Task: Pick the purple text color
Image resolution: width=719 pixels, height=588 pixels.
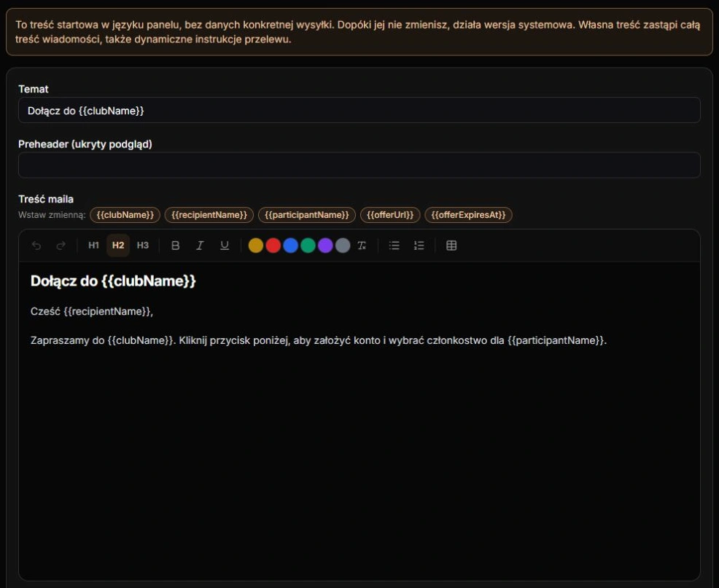Action: tap(325, 246)
